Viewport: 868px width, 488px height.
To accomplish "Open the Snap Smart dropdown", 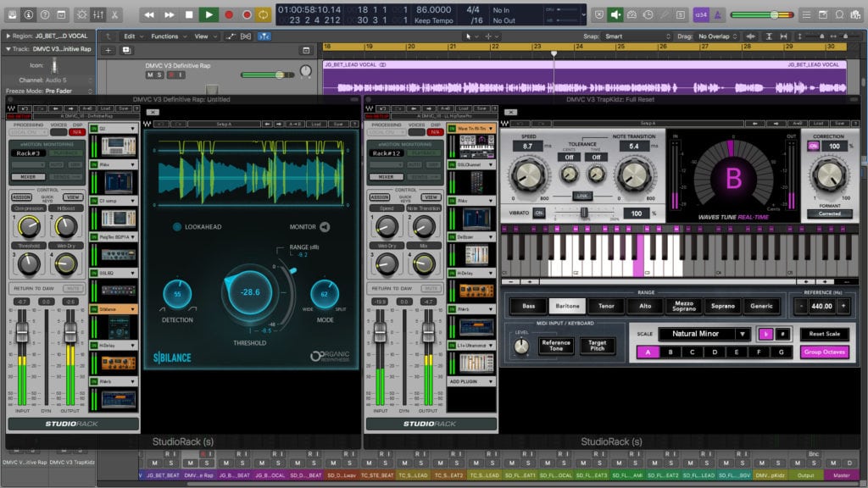I will coord(637,36).
